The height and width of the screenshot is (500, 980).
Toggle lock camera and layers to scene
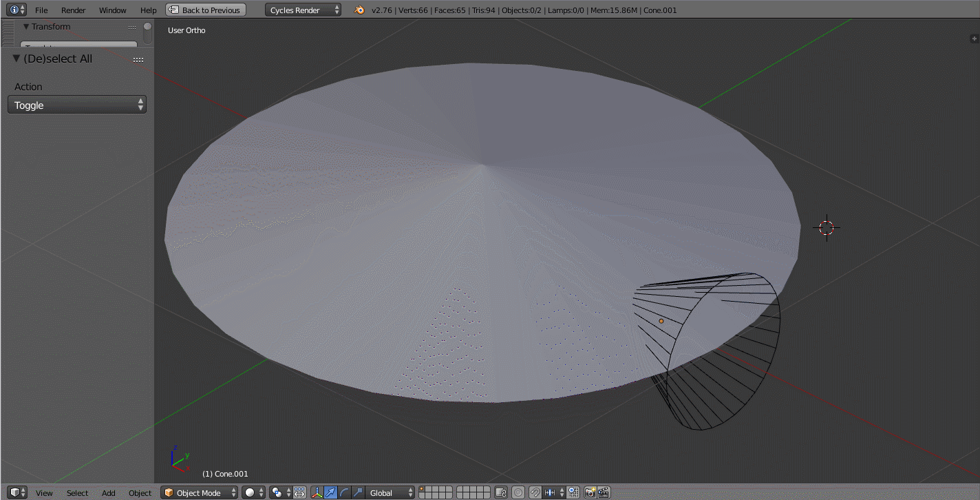[501, 492]
